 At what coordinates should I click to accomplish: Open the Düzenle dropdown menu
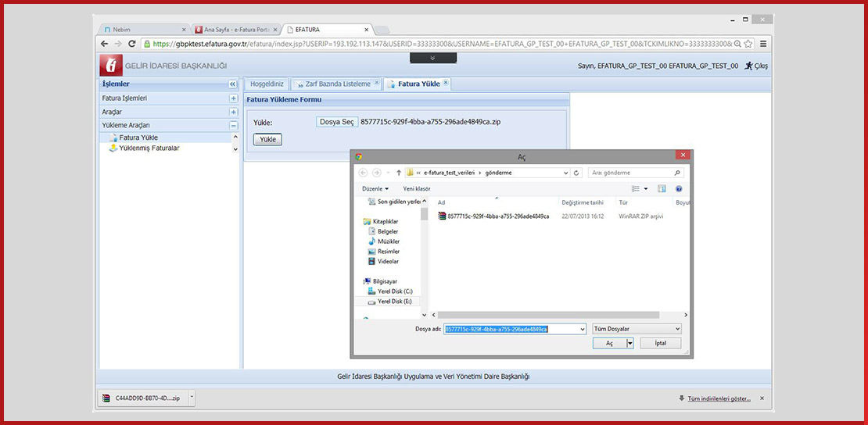[375, 189]
